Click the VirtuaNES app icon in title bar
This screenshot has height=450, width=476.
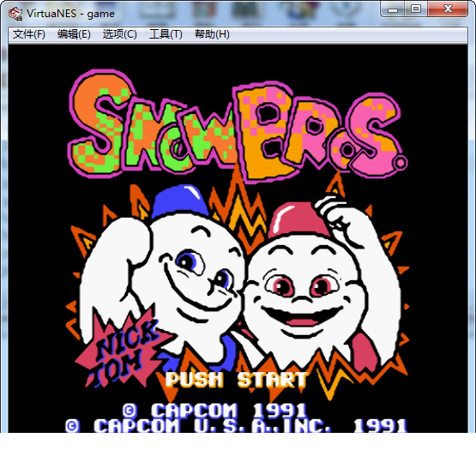(15, 14)
